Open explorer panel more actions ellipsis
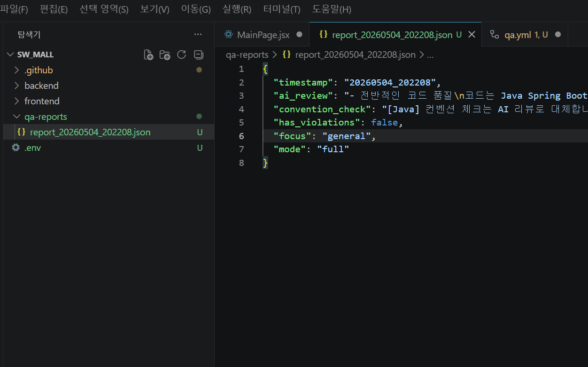The height and width of the screenshot is (367, 588). [x=198, y=34]
